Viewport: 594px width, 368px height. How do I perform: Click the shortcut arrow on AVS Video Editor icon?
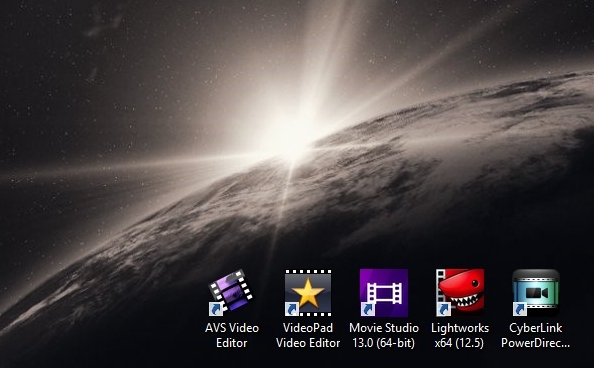tap(216, 309)
